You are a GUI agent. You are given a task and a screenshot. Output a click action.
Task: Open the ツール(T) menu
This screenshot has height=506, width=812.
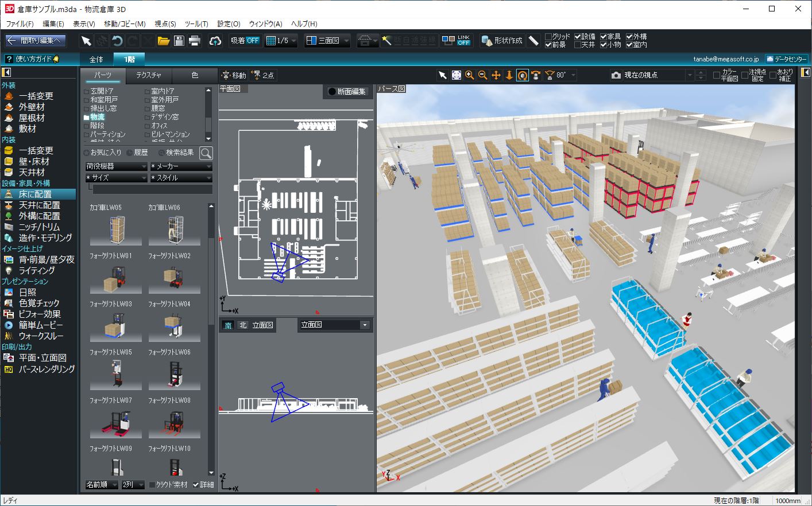point(196,24)
